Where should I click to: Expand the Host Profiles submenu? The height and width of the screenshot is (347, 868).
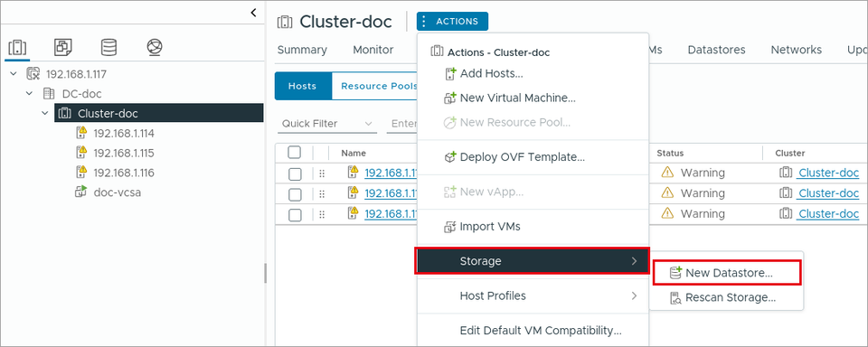[533, 295]
